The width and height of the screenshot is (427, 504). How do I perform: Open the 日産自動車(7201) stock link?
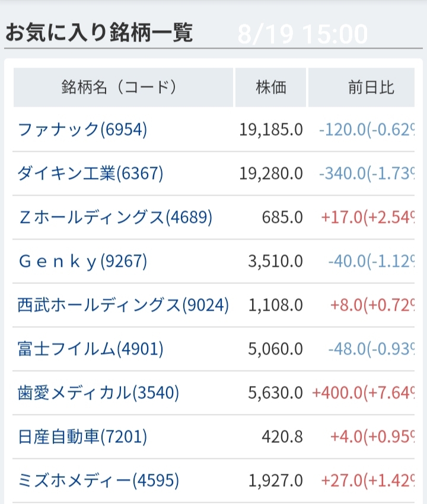pos(82,436)
